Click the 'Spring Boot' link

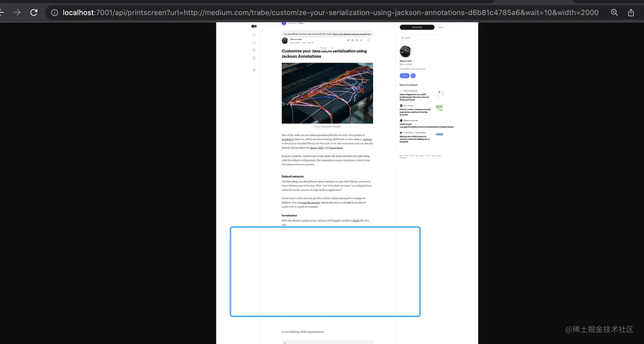336,148
